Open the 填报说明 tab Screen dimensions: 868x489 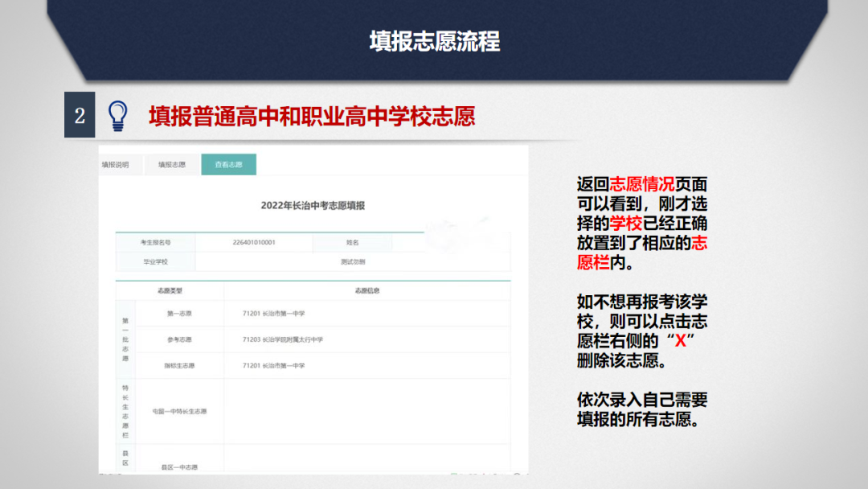115,165
